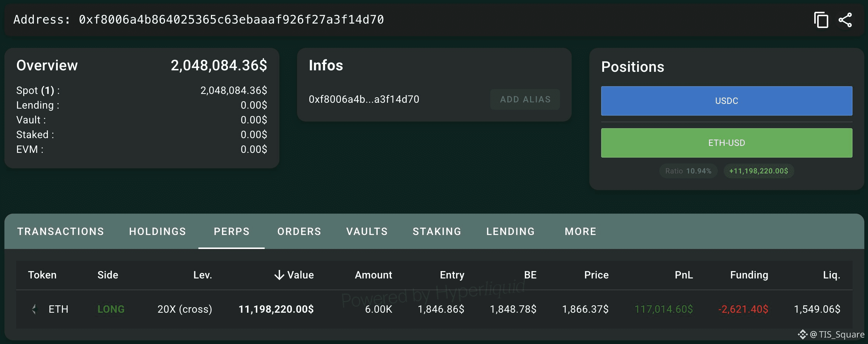Viewport: 868px width, 344px height.
Task: Click the 20X (cross) leverage cell
Action: 185,309
